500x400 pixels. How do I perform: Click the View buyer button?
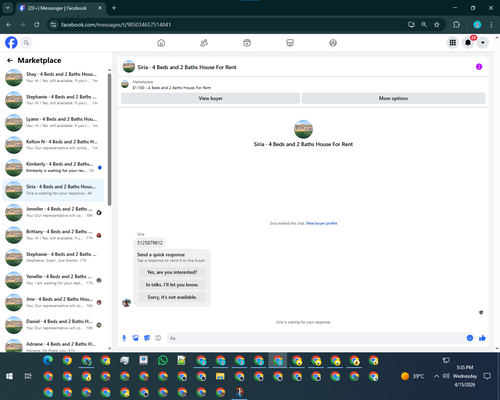point(210,98)
